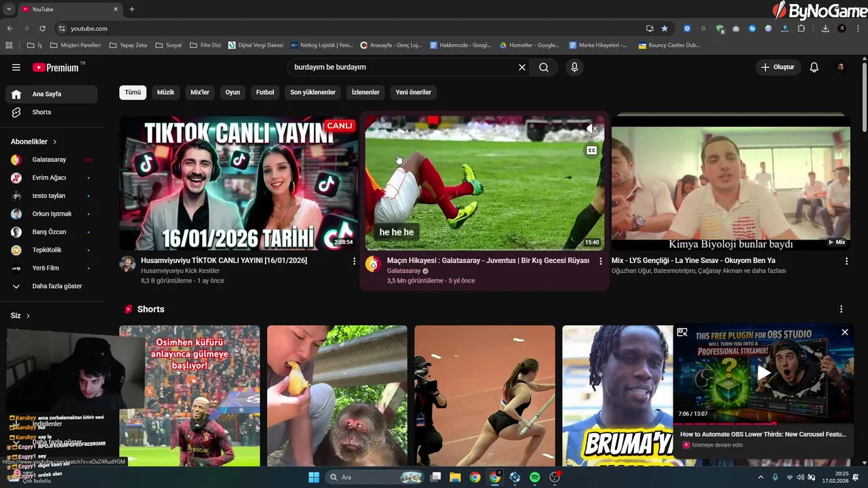Select the Son yüklenenler filter chip
The width and height of the screenshot is (868, 488).
pyautogui.click(x=313, y=92)
